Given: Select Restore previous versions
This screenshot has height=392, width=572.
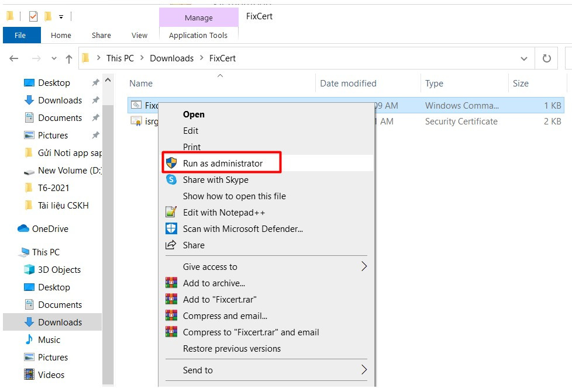Looking at the screenshot, I should coord(232,349).
